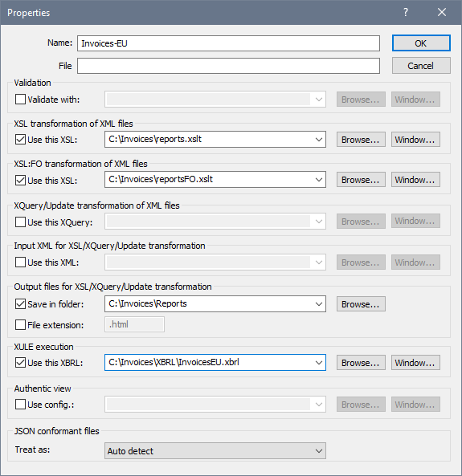Enable the Authentic view Use config checkbox
Viewport: 462px width, 476px height.
[x=20, y=405]
